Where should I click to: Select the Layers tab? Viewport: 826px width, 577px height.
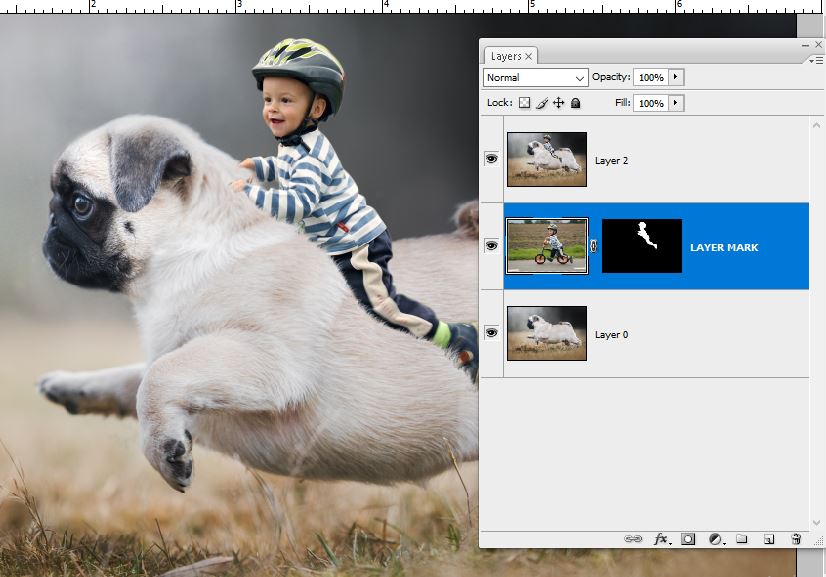510,56
